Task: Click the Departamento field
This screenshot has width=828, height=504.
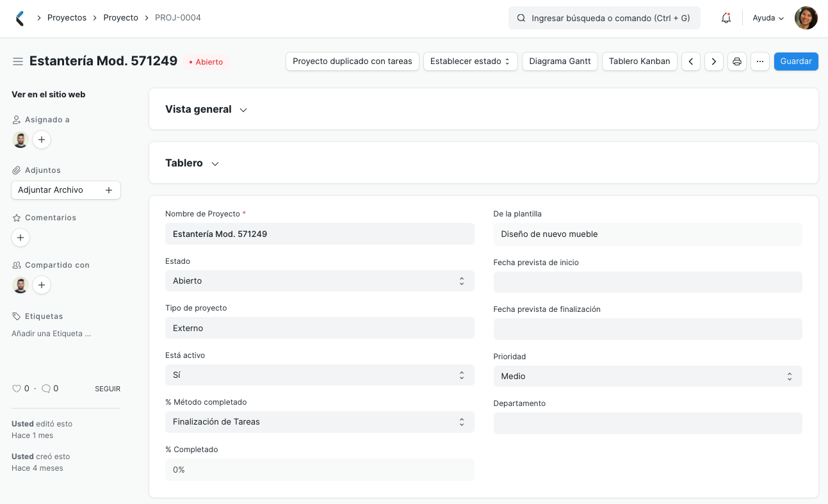Action: tap(647, 423)
